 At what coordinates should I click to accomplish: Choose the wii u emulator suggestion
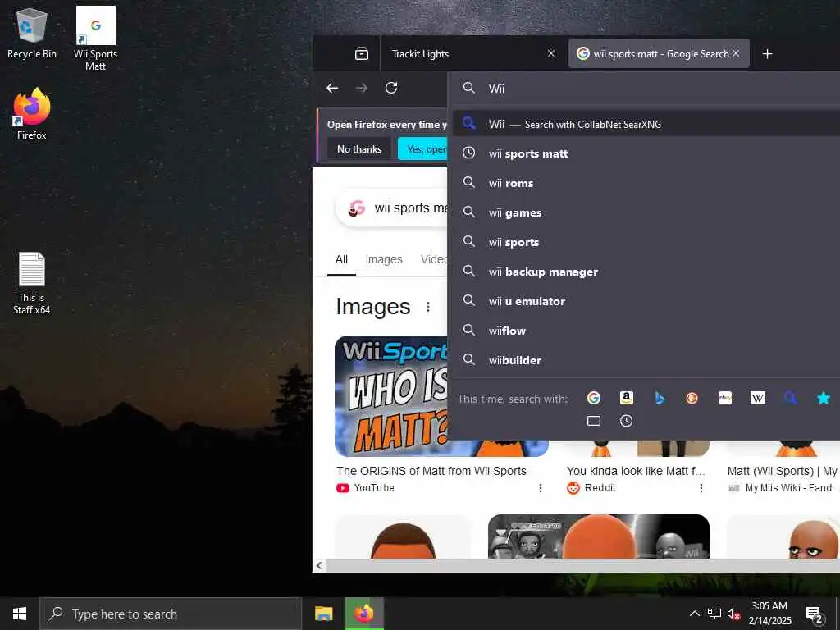pos(646,301)
